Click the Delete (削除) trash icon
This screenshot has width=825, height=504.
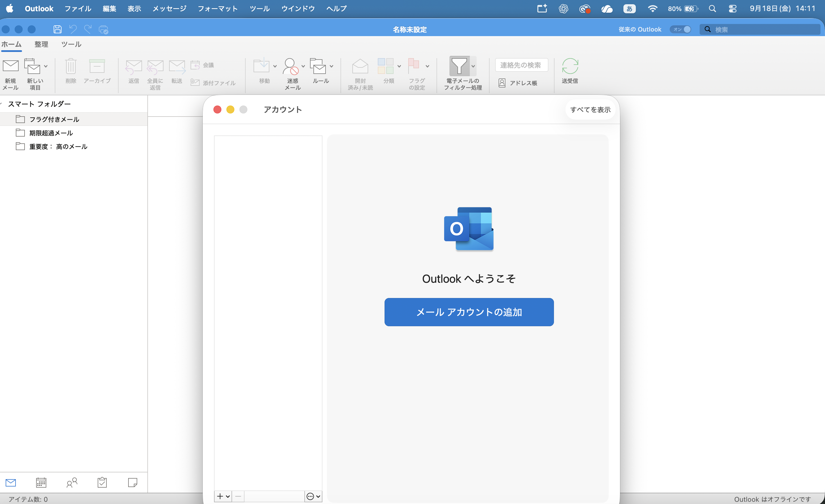tap(71, 66)
